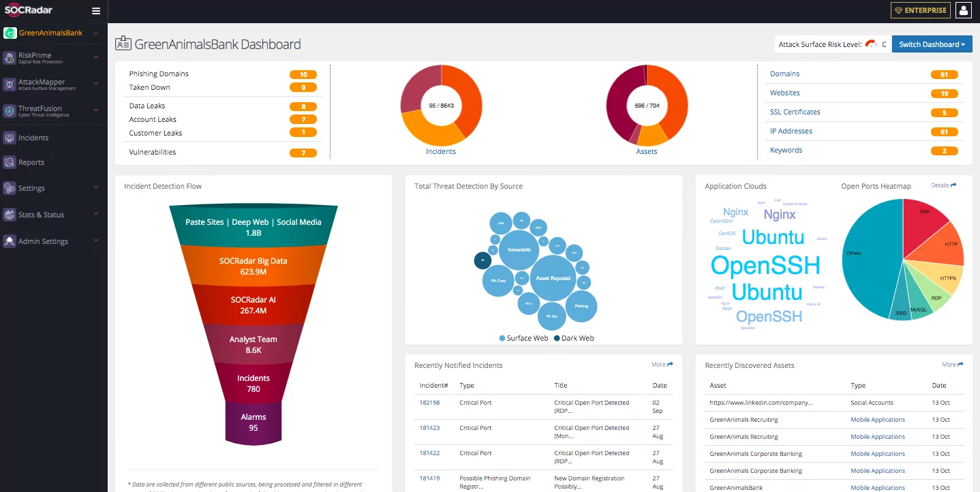Click the SOCRadar logo

click(29, 10)
